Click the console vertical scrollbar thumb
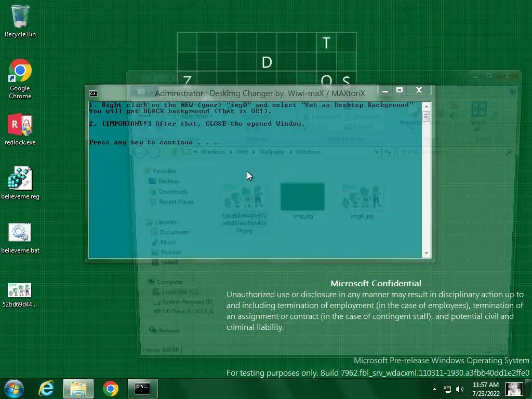Image resolution: width=532 pixels, height=399 pixels. click(x=427, y=116)
